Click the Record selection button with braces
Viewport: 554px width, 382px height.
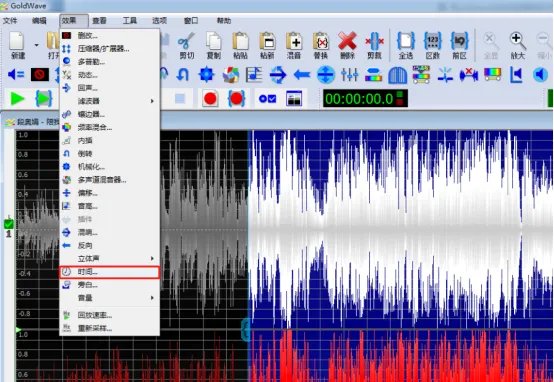[x=236, y=99]
